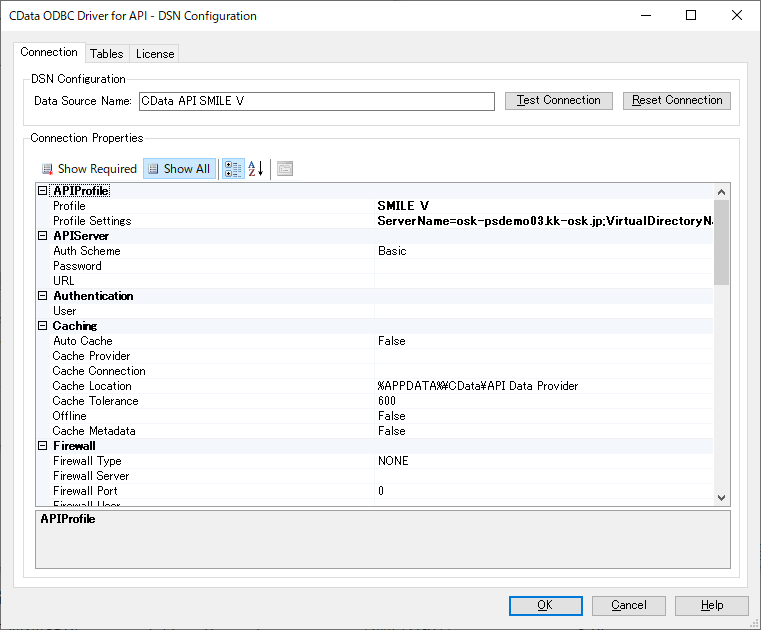Confirm settings with OK button
This screenshot has width=761, height=630.
(x=545, y=605)
